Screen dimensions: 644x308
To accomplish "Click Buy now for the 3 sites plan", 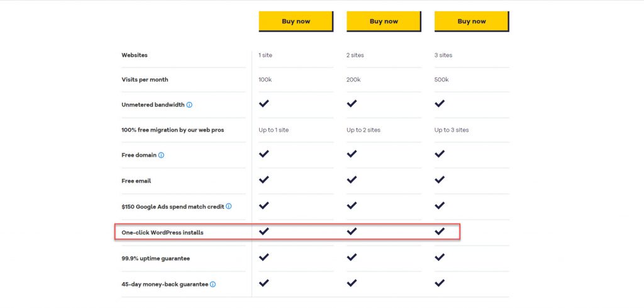I will (x=472, y=21).
